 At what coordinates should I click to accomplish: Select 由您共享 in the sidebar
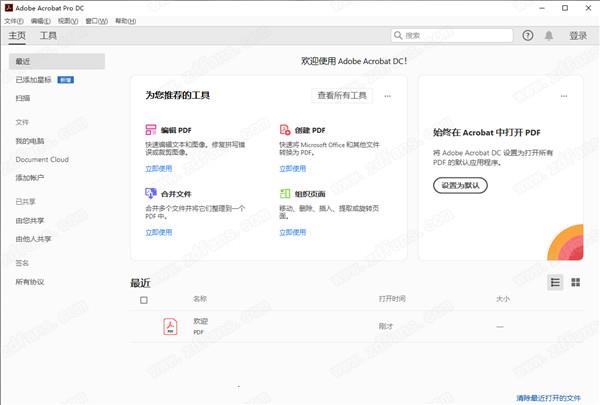(x=30, y=220)
